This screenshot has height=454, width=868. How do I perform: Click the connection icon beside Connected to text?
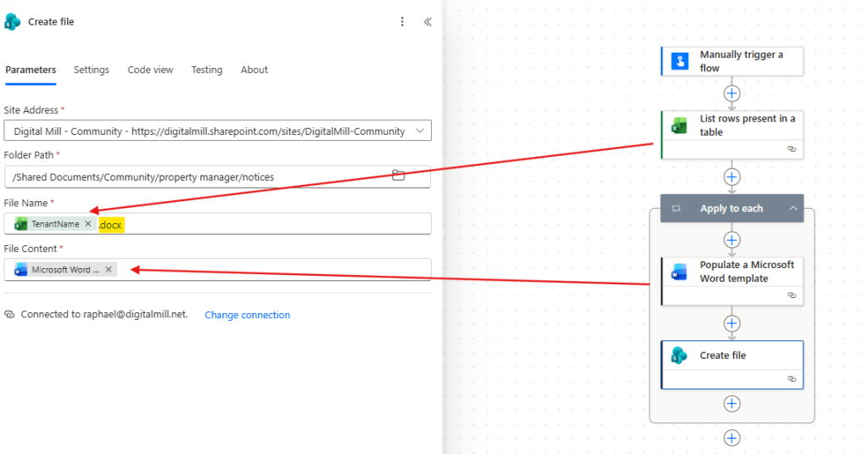pyautogui.click(x=9, y=315)
